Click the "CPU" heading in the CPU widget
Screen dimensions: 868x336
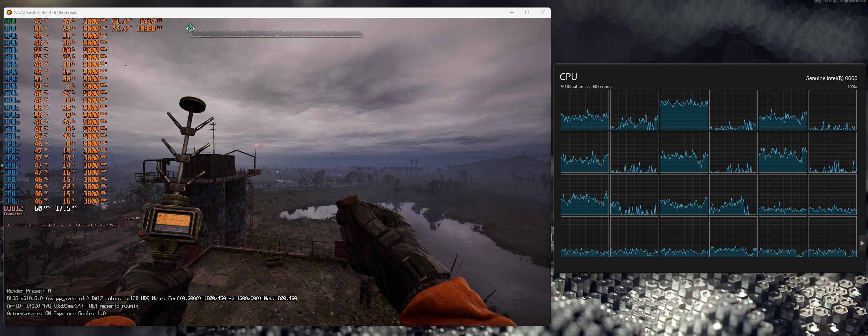569,77
